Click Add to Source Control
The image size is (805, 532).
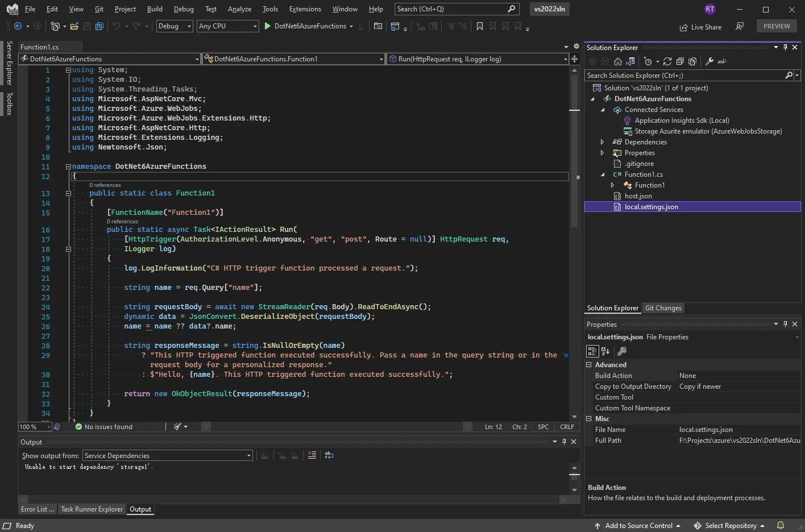(x=638, y=526)
